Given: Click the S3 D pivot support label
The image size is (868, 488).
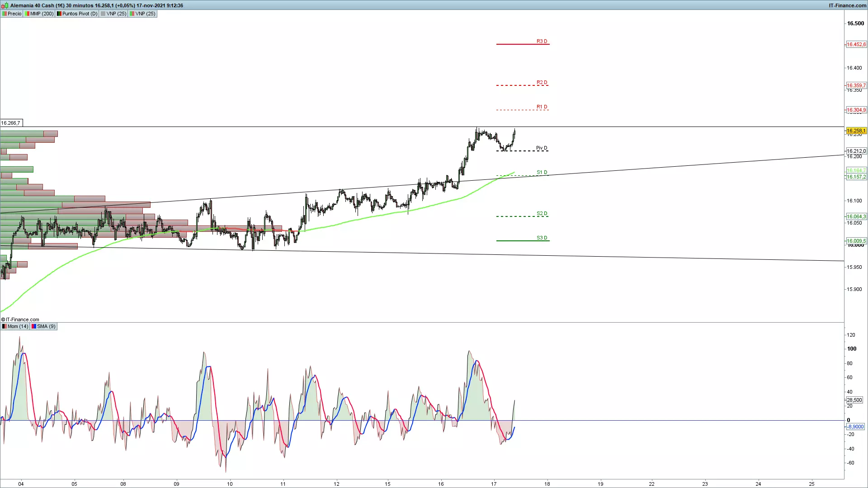Looking at the screenshot, I should coord(542,238).
